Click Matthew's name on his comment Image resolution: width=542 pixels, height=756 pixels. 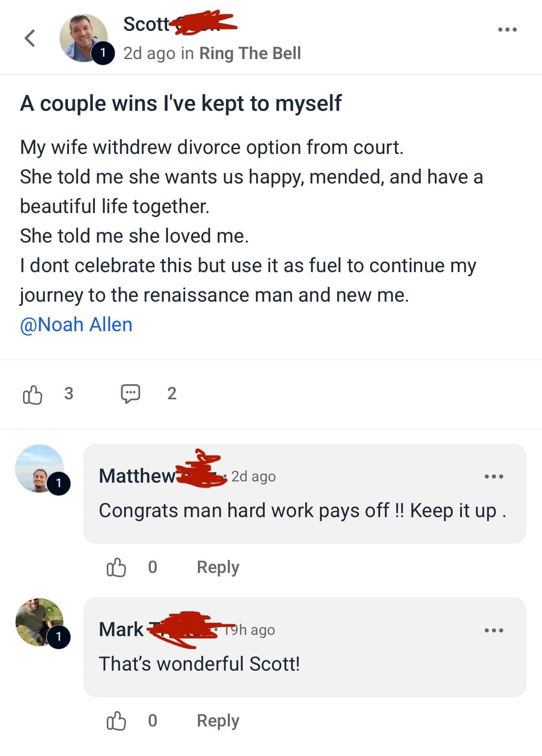(137, 476)
